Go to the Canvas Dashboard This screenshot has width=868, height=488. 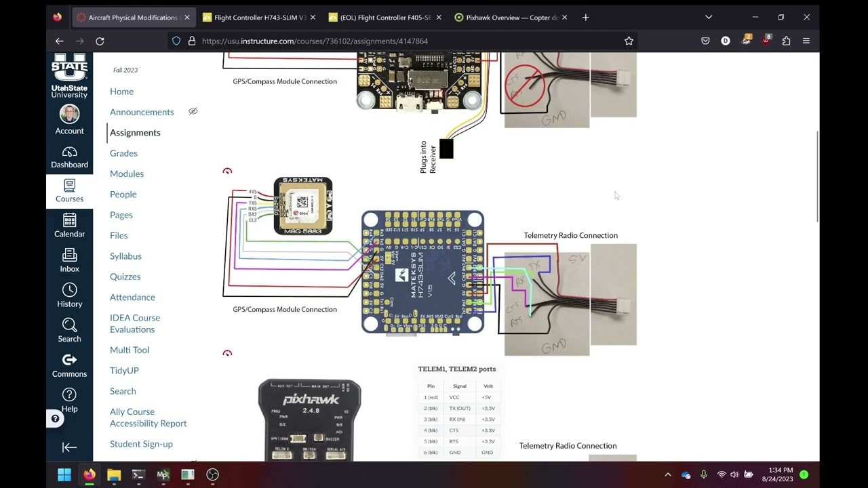[69, 157]
